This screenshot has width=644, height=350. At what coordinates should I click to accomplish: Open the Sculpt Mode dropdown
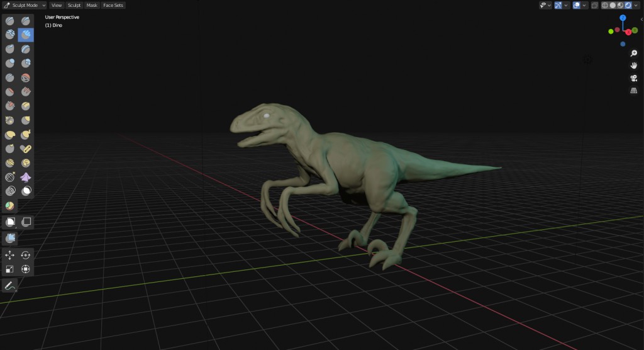pyautogui.click(x=25, y=5)
